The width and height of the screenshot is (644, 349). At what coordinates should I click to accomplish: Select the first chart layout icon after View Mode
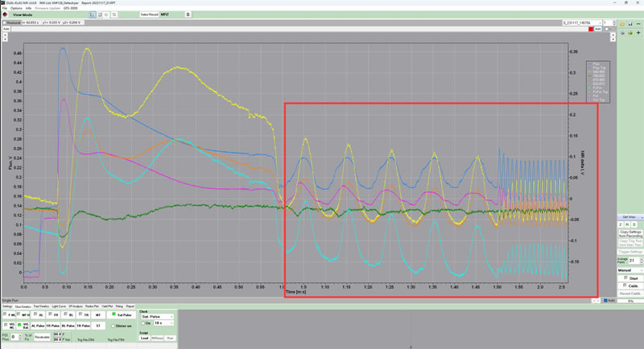pyautogui.click(x=93, y=14)
